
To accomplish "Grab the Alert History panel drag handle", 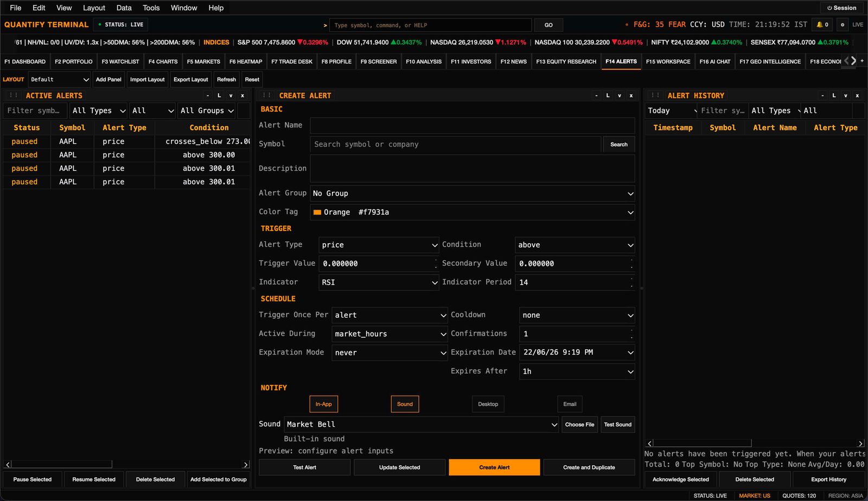I will [655, 95].
